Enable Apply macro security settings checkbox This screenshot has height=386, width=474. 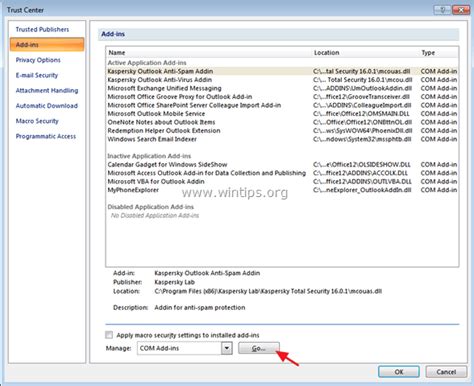point(109,335)
